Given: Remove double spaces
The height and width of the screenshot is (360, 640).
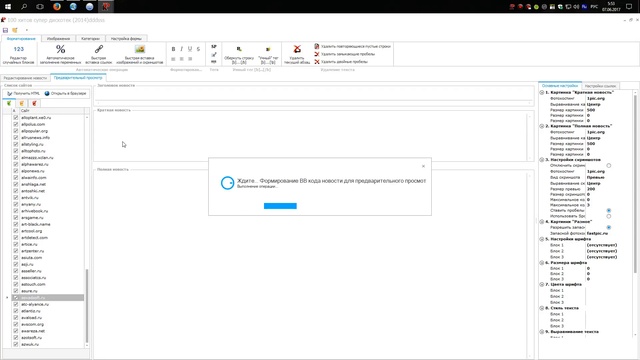Looking at the screenshot, I should pos(341,62).
